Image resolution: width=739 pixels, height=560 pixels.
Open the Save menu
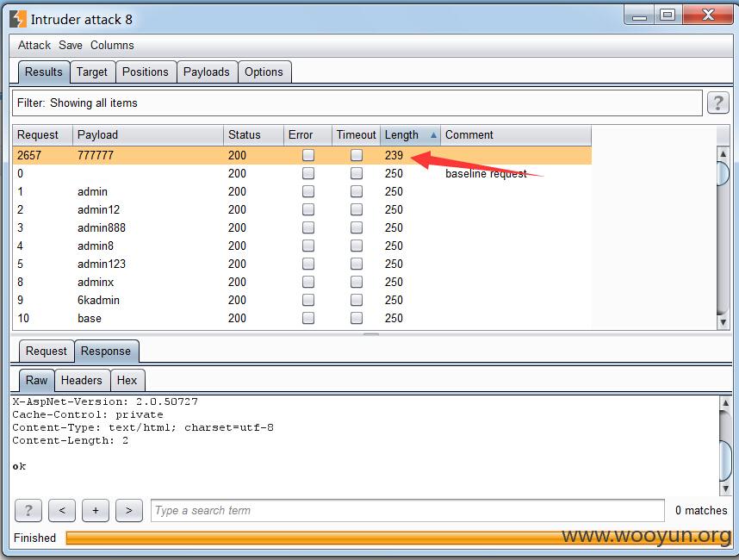[x=71, y=46]
